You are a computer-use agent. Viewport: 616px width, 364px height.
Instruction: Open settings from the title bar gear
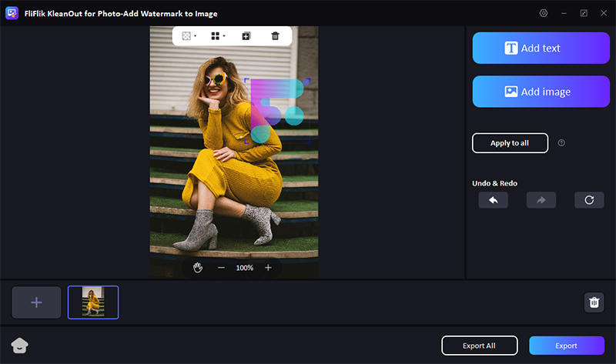coord(544,14)
